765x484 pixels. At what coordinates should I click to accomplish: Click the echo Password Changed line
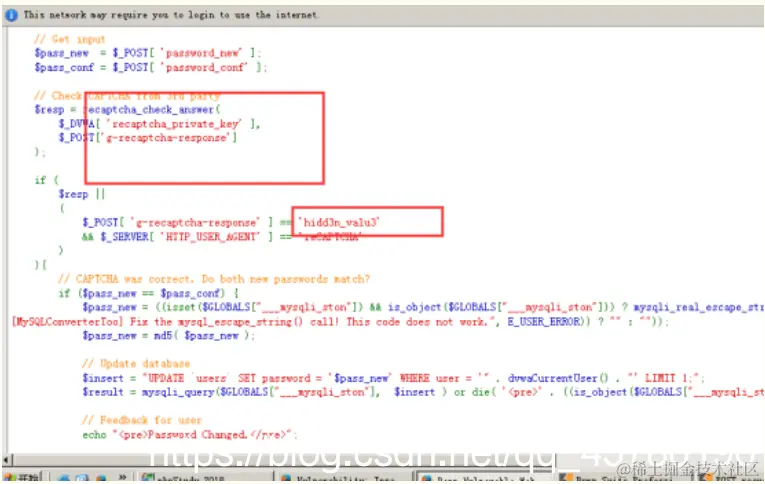(190, 434)
